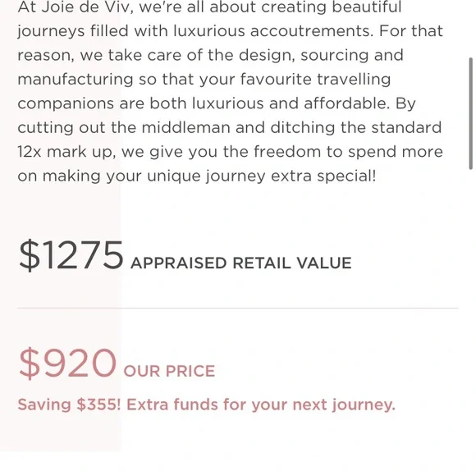Click the Joie de Viv brand name

pyautogui.click(x=87, y=7)
